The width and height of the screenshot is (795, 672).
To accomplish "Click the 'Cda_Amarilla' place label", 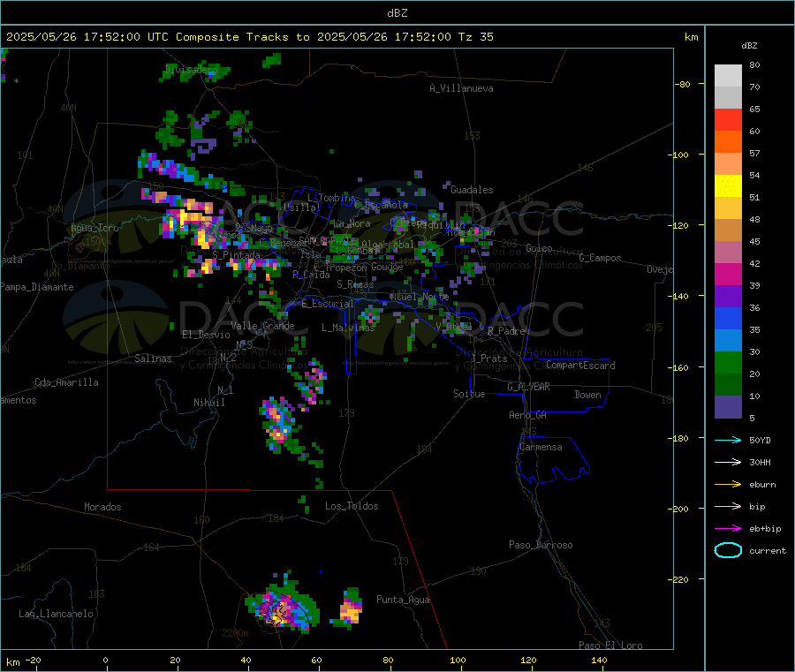I will pos(66,382).
